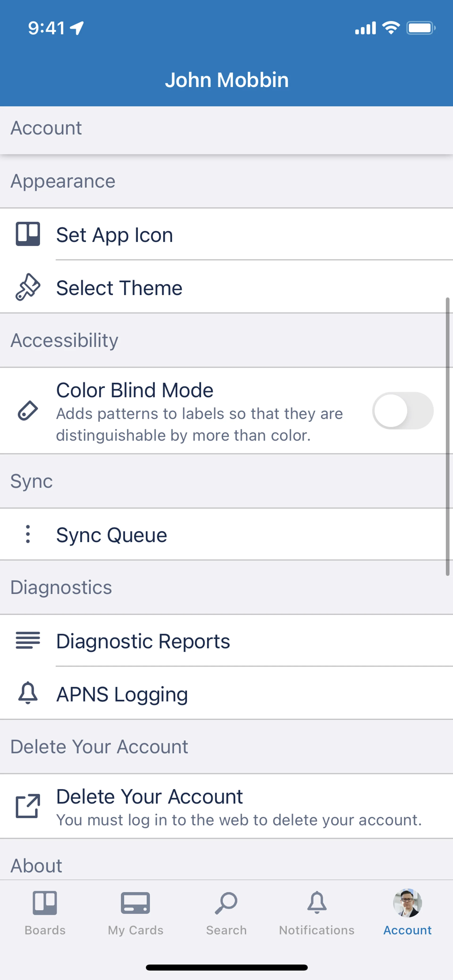Tap the three-dot icon beside Sync Queue
Screen dimensions: 453x980
point(28,534)
